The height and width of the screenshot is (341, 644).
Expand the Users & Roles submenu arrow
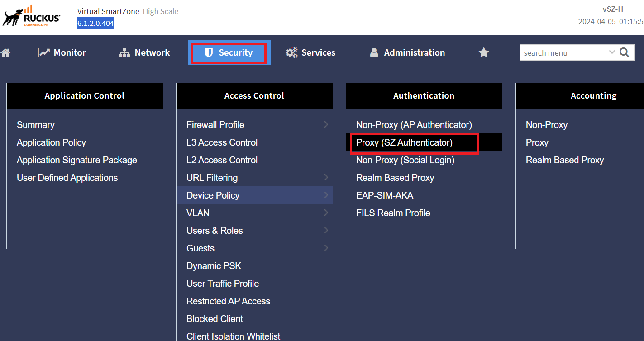point(326,230)
